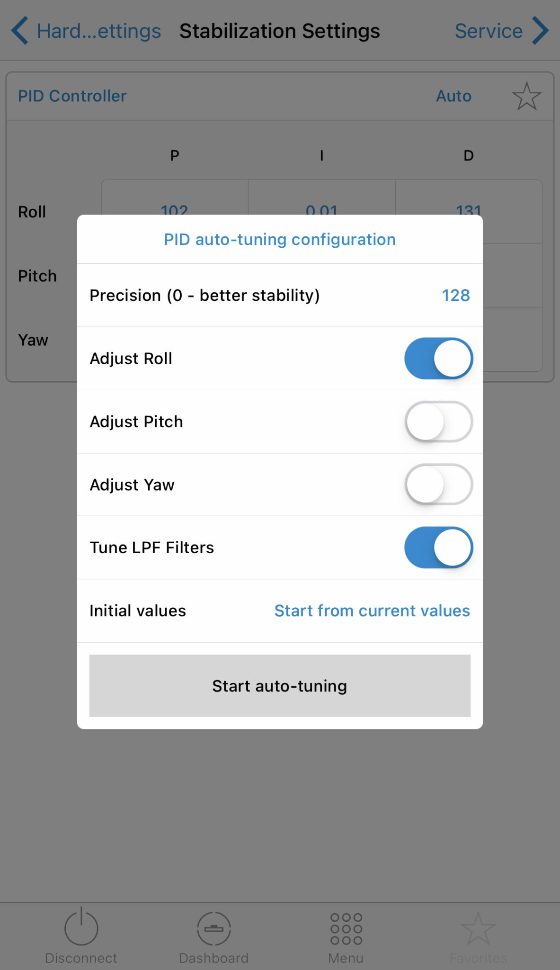Image resolution: width=560 pixels, height=970 pixels.
Task: Tap the Disconnect power icon
Action: coord(81,926)
